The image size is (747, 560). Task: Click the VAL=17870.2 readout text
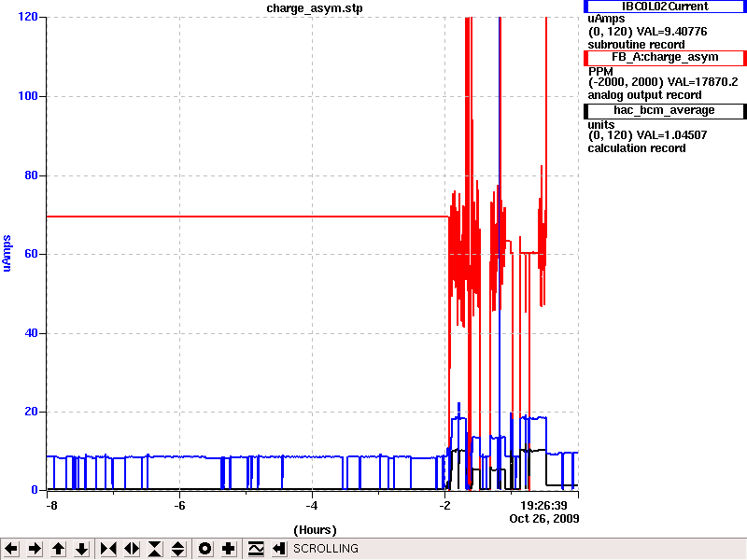point(703,82)
